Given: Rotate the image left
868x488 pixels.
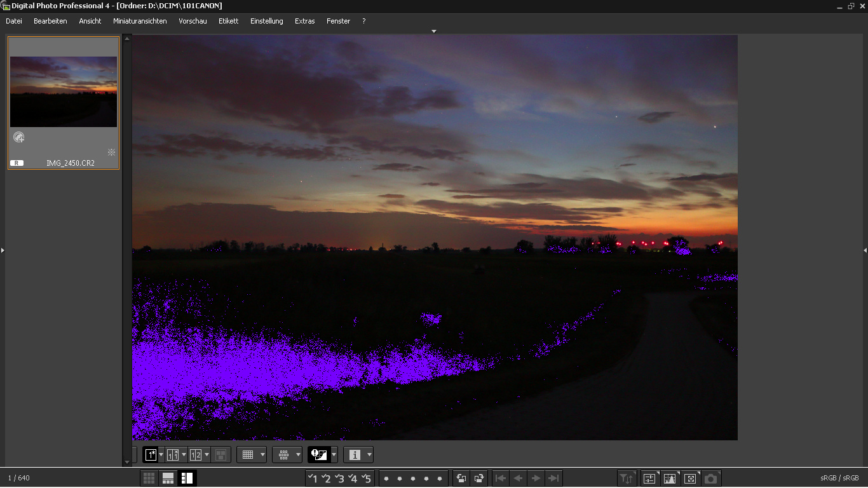Looking at the screenshot, I should click(x=461, y=478).
